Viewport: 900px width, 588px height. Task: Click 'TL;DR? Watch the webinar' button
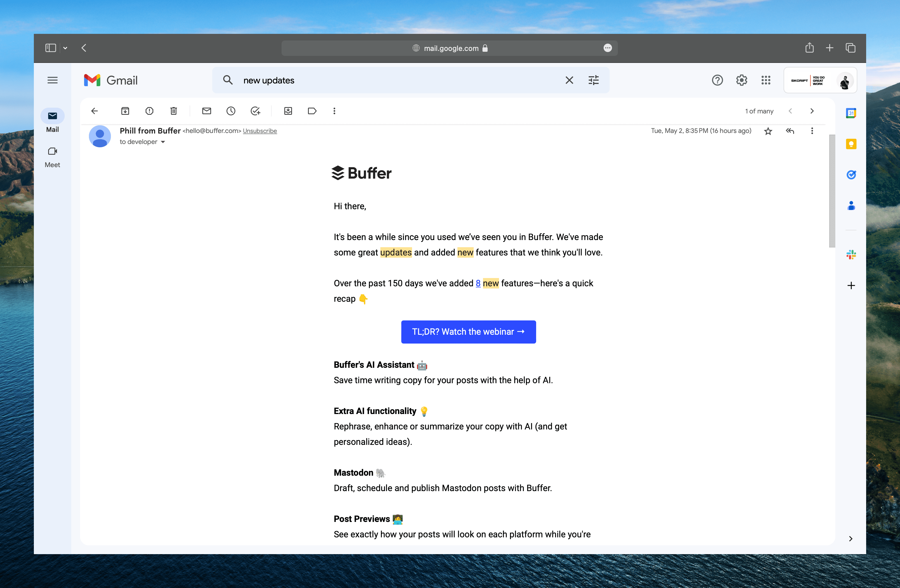click(x=468, y=331)
